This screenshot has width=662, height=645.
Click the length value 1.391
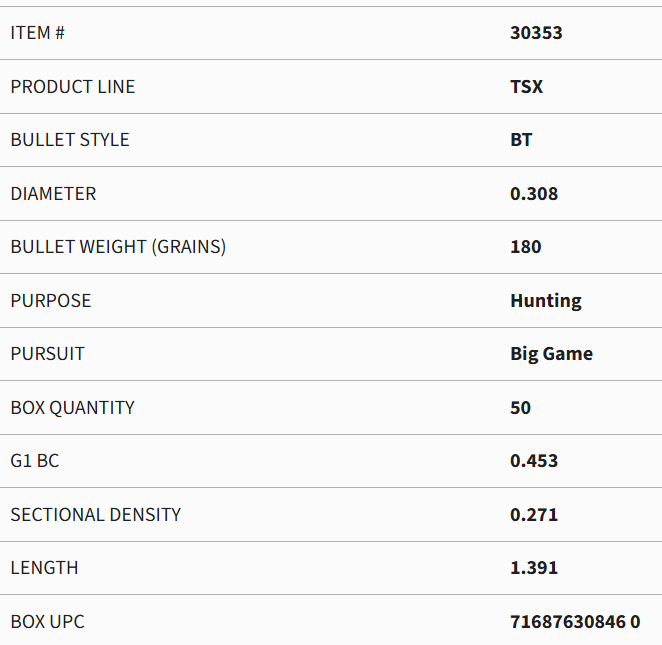point(534,568)
